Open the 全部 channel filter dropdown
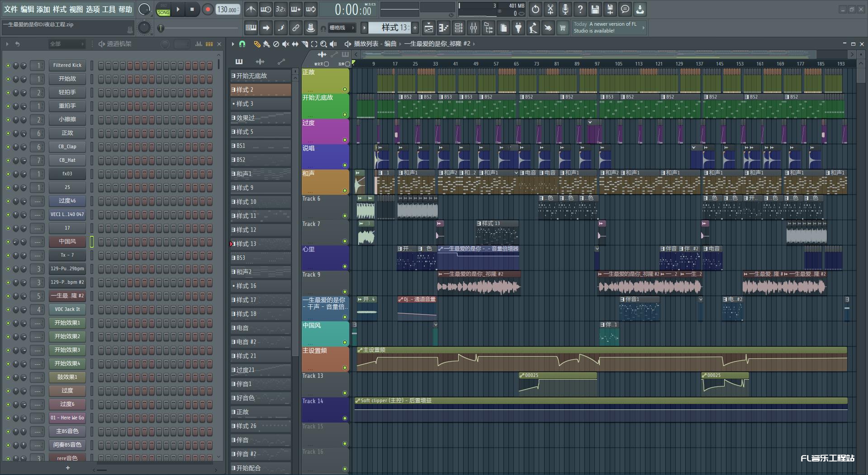The height and width of the screenshot is (475, 868). pyautogui.click(x=67, y=44)
